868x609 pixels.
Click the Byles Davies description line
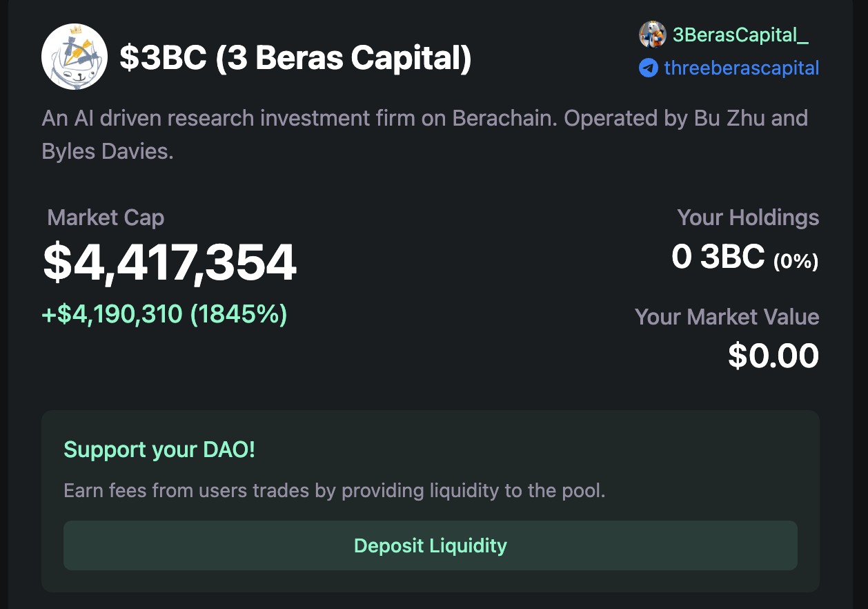coord(108,151)
